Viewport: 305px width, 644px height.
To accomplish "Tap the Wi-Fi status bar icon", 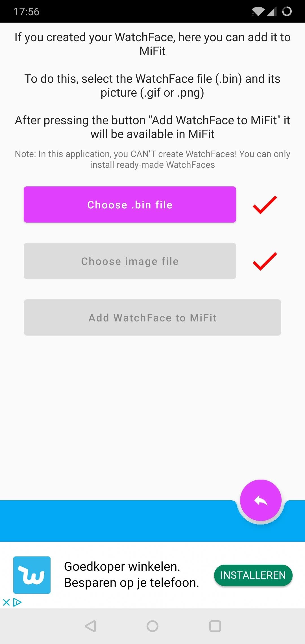I will pyautogui.click(x=258, y=12).
